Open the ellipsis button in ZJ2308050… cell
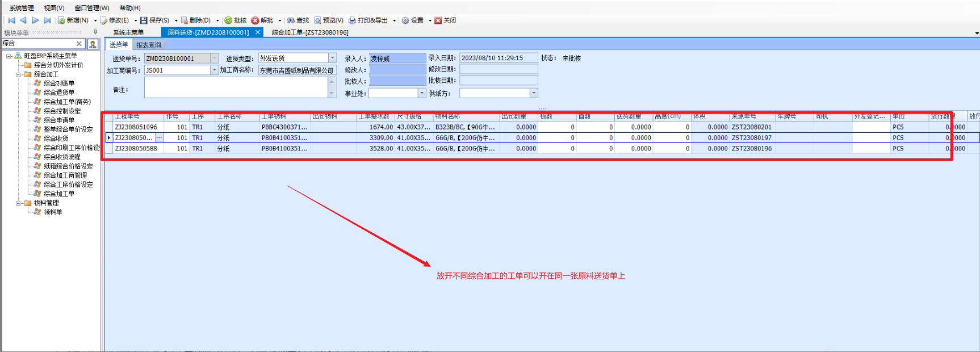This screenshot has height=352, width=980. point(159,137)
